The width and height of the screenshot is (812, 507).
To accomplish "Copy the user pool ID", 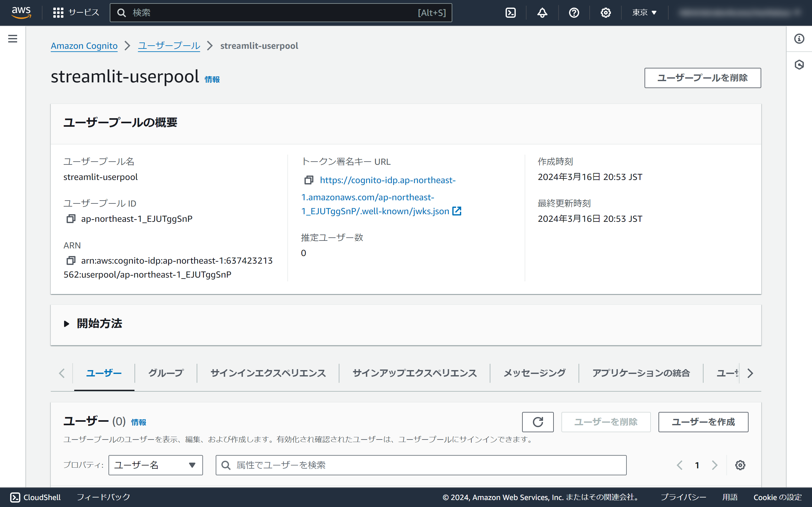I will pyautogui.click(x=71, y=219).
